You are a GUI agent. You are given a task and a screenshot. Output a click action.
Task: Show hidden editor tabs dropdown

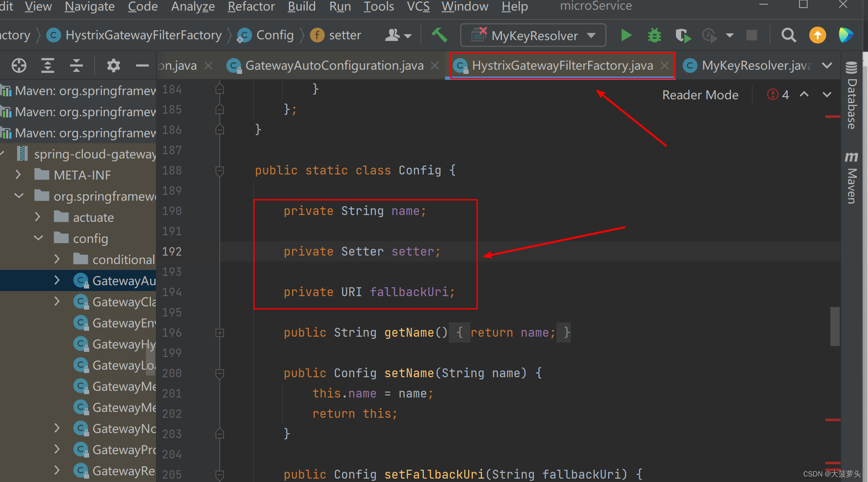pyautogui.click(x=827, y=65)
